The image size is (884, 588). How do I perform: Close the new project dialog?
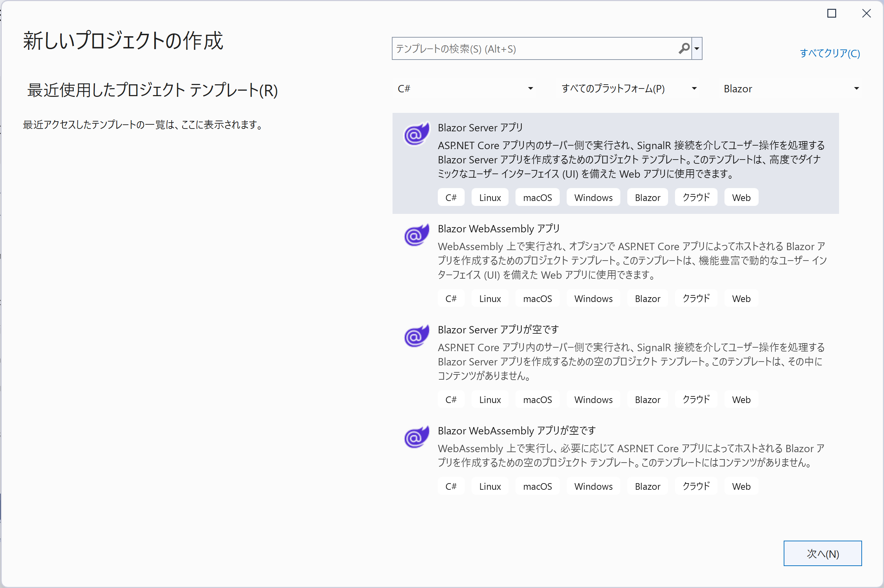[866, 14]
